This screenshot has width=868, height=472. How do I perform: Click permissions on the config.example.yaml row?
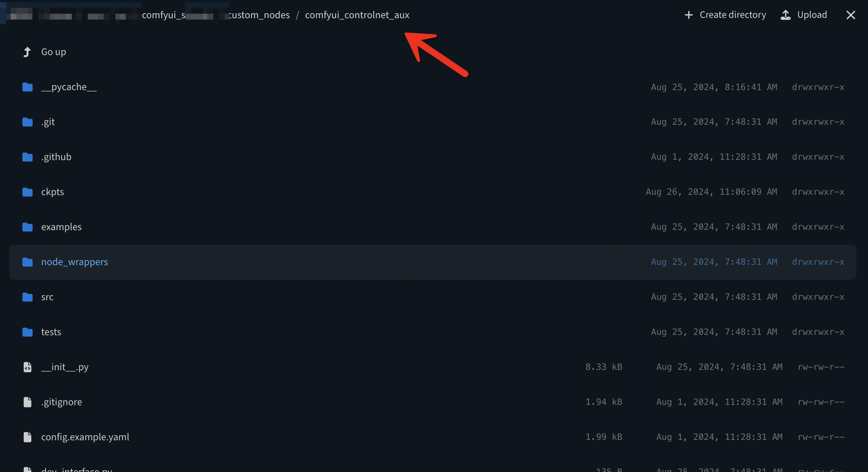[821, 437]
